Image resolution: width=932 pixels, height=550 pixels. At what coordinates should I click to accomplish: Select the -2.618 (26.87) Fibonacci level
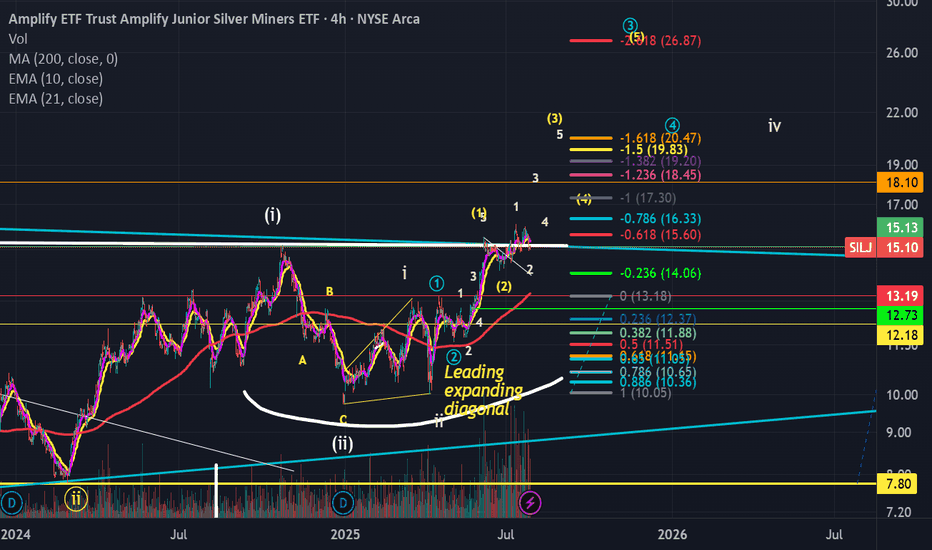[x=660, y=40]
